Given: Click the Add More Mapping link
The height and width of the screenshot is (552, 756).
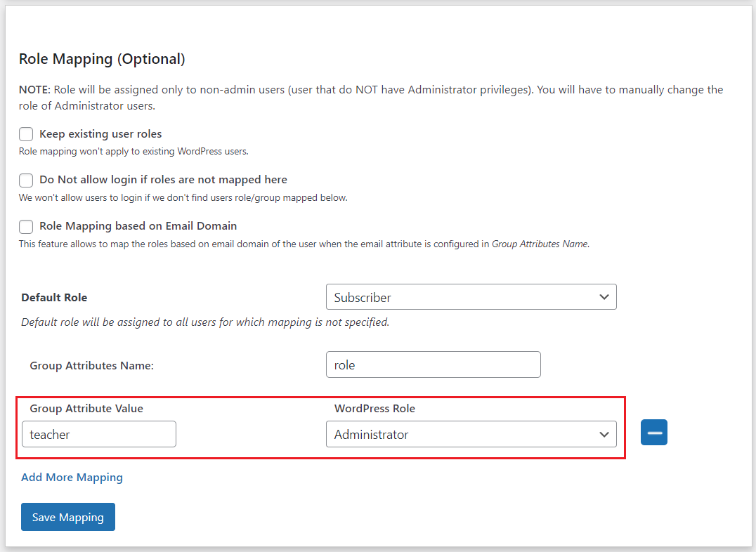Looking at the screenshot, I should [x=72, y=478].
